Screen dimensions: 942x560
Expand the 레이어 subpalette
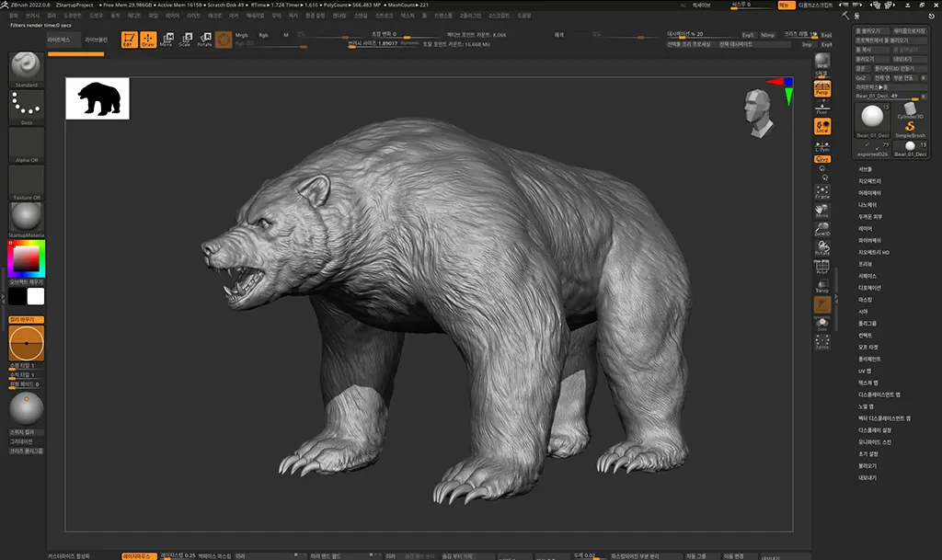[865, 229]
